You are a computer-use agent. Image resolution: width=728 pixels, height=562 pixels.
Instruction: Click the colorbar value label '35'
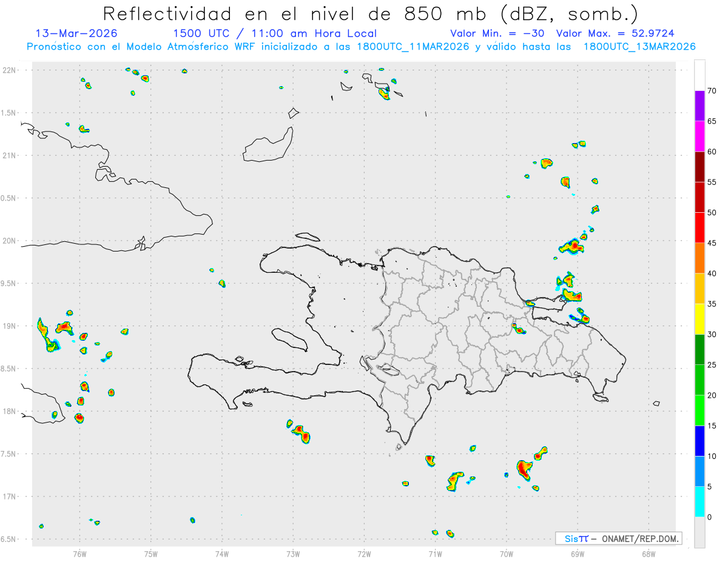tap(712, 304)
